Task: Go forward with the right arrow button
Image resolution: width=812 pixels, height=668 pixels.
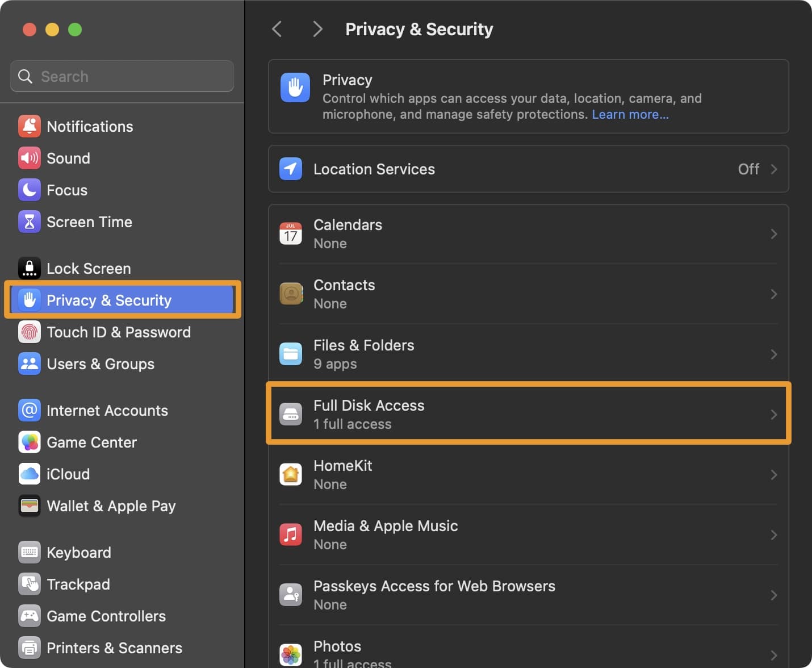Action: click(317, 29)
